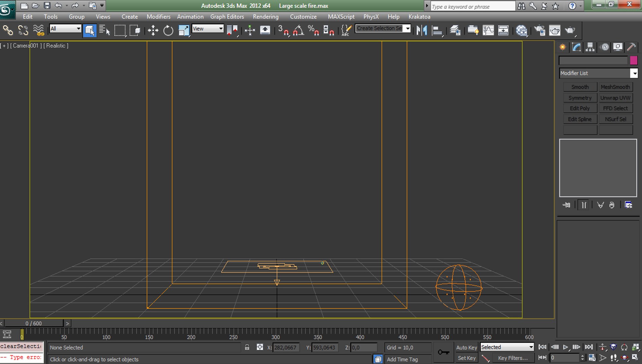Viewport: 642px width, 364px height.
Task: Open the Graph Editors menu
Action: point(227,17)
